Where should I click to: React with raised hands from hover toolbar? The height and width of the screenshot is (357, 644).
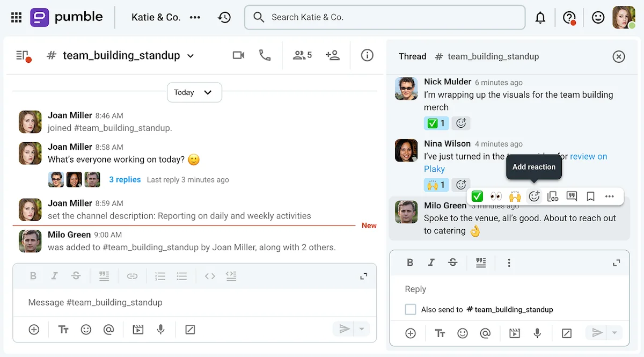(515, 196)
